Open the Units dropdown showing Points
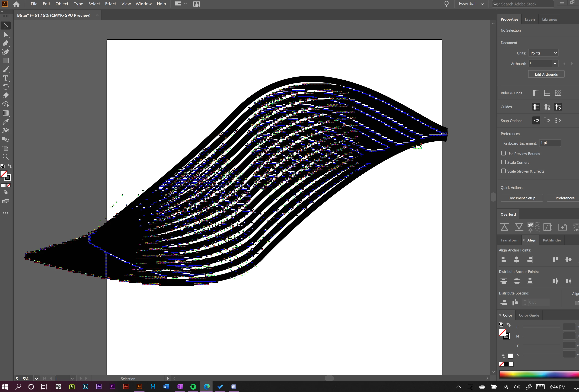The image size is (579, 392). coord(543,53)
